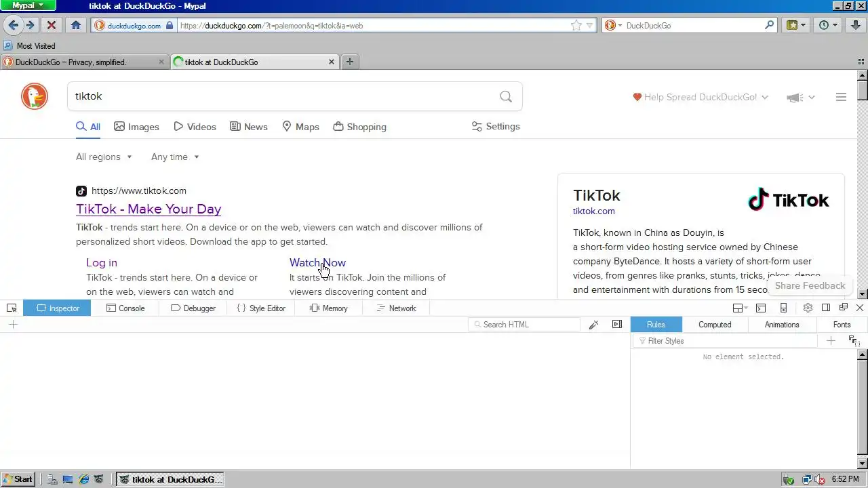Open the downloads arrow button
868x488 pixels.
pos(856,25)
